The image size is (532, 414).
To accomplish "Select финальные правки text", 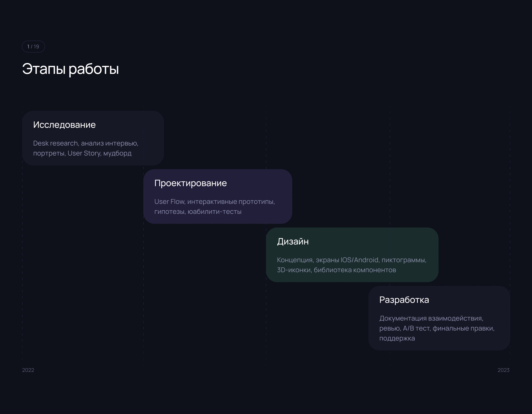I will (463, 328).
